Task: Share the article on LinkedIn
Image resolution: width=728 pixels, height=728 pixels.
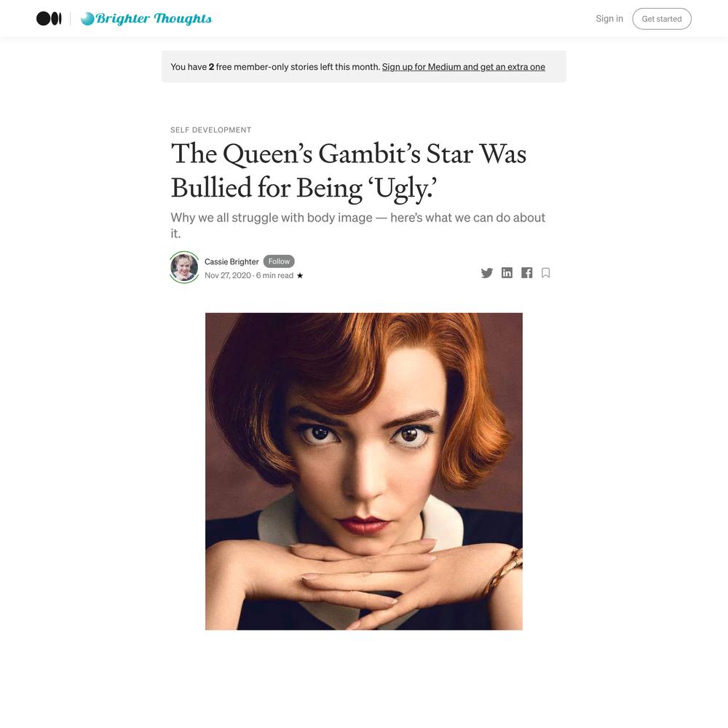Action: pos(507,273)
